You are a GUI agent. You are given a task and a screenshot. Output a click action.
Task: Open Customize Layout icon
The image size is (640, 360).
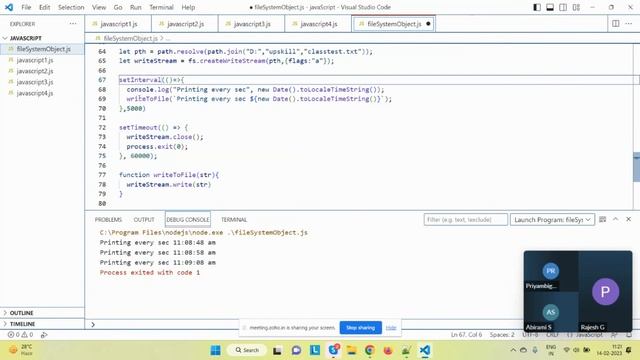coord(576,7)
